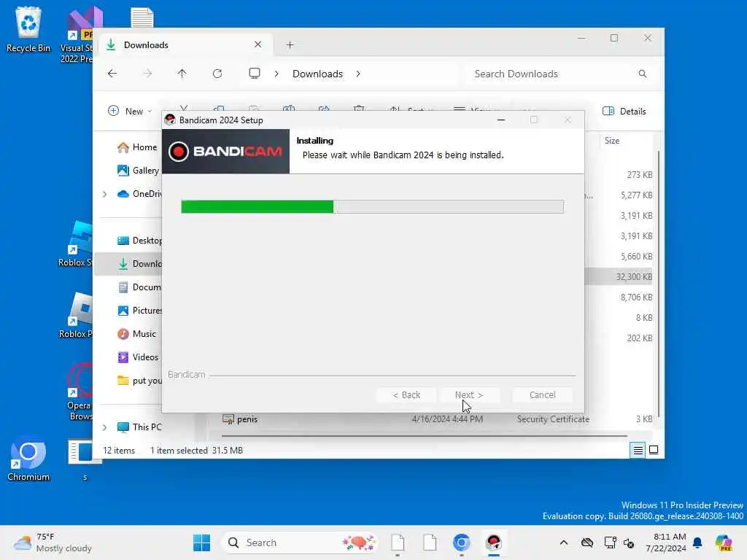
Task: Go back in Downloads File Explorer
Action: (x=112, y=74)
